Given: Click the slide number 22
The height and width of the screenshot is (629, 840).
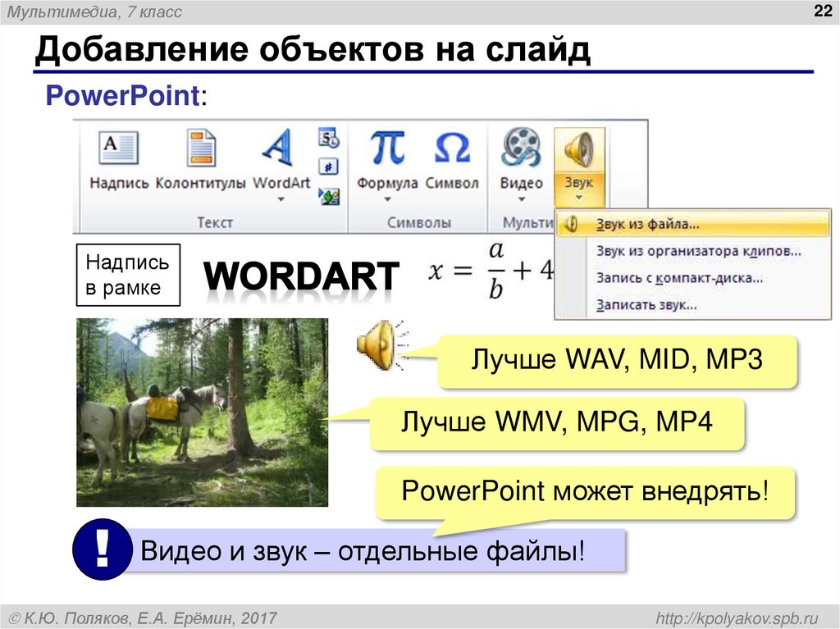Looking at the screenshot, I should [823, 11].
